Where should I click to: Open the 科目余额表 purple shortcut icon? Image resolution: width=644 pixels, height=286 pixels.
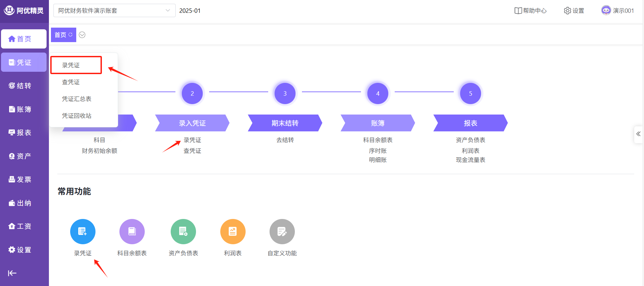(x=132, y=231)
